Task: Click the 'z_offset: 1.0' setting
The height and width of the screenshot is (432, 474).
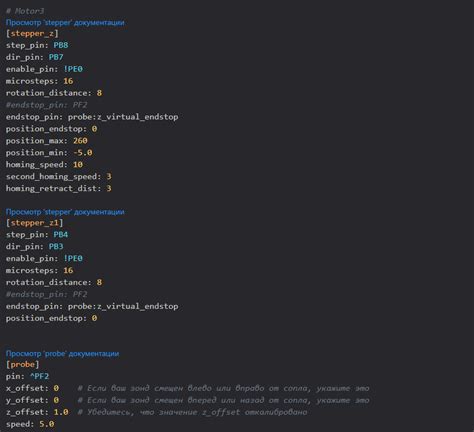Action: coord(37,412)
